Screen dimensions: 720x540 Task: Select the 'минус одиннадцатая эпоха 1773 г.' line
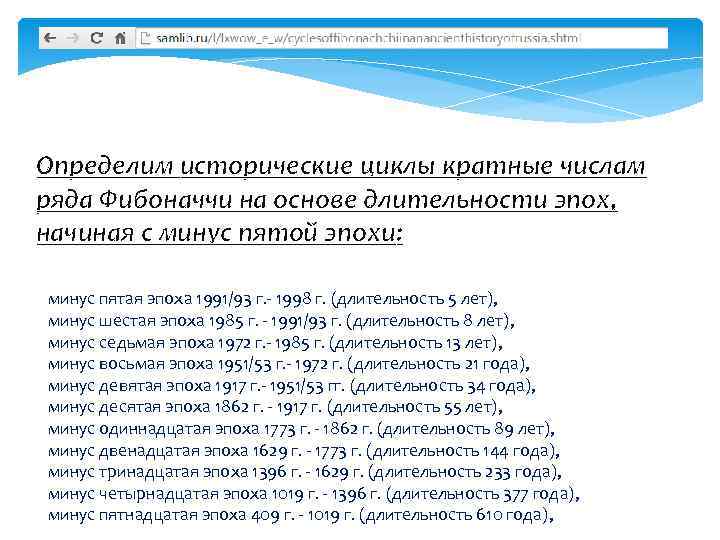[x=301, y=429]
